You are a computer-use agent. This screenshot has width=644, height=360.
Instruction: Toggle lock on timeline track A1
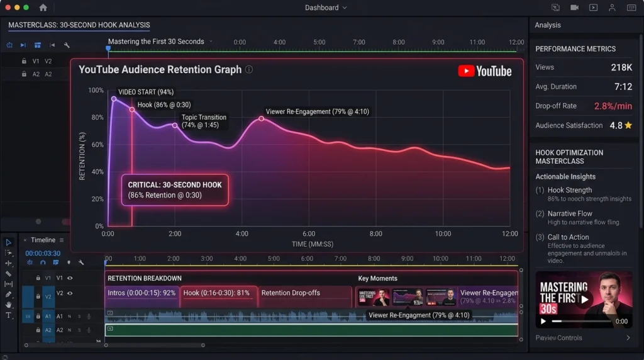tap(38, 316)
